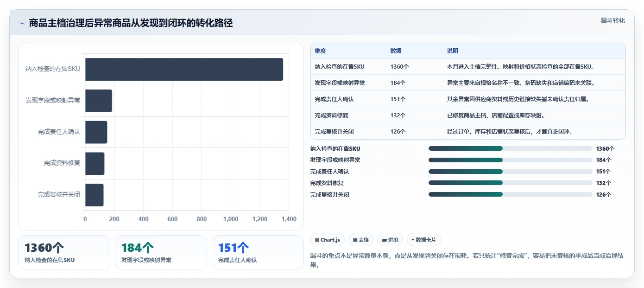Click the table row label 完成资料修复
Image resolution: width=644 pixels, height=288 pixels.
[331, 115]
